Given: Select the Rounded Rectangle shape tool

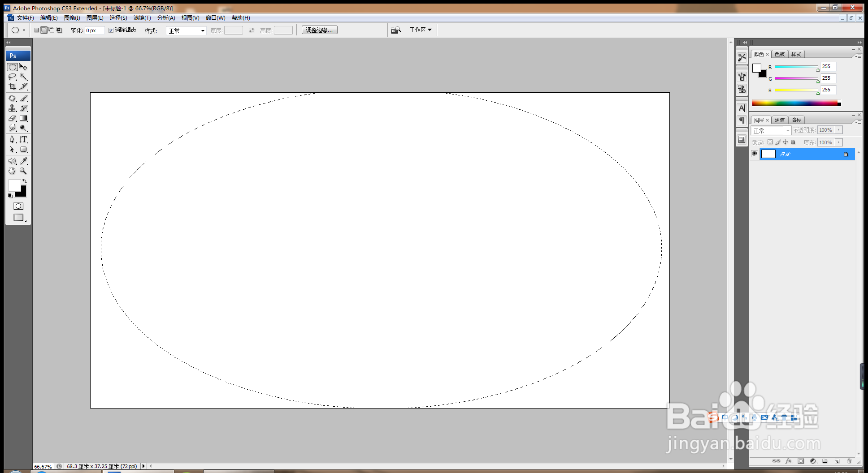Looking at the screenshot, I should point(24,150).
